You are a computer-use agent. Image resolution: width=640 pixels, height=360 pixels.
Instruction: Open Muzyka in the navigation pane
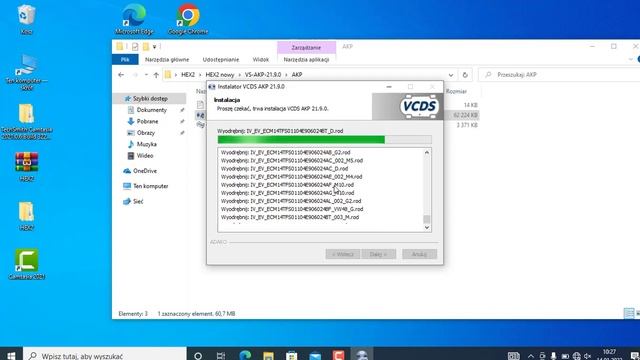[x=147, y=144]
